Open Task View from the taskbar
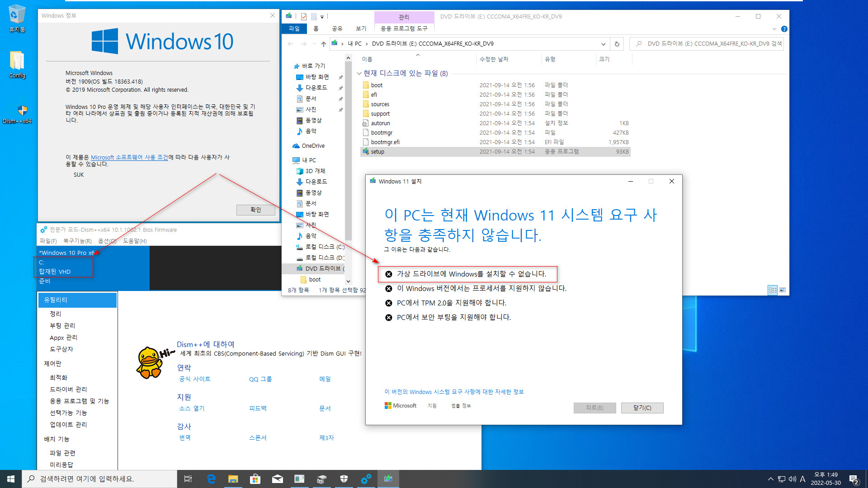The height and width of the screenshot is (488, 868). (x=188, y=479)
